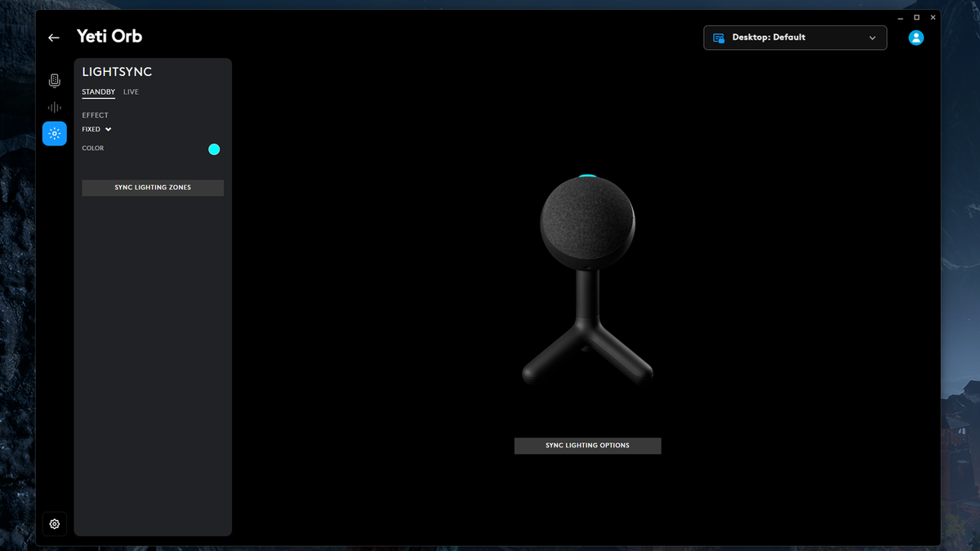Open the user account avatar

click(x=915, y=38)
